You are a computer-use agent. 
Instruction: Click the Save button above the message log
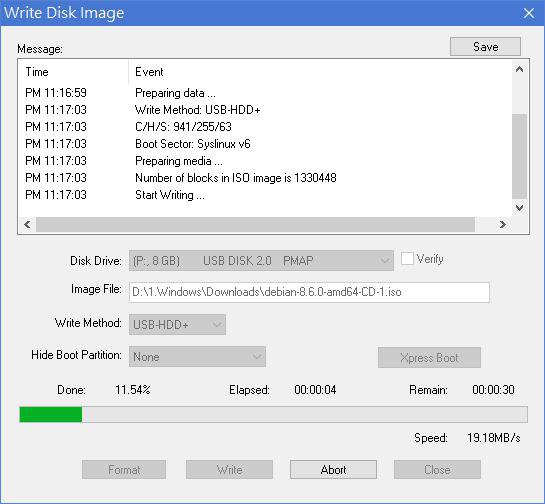click(x=485, y=47)
